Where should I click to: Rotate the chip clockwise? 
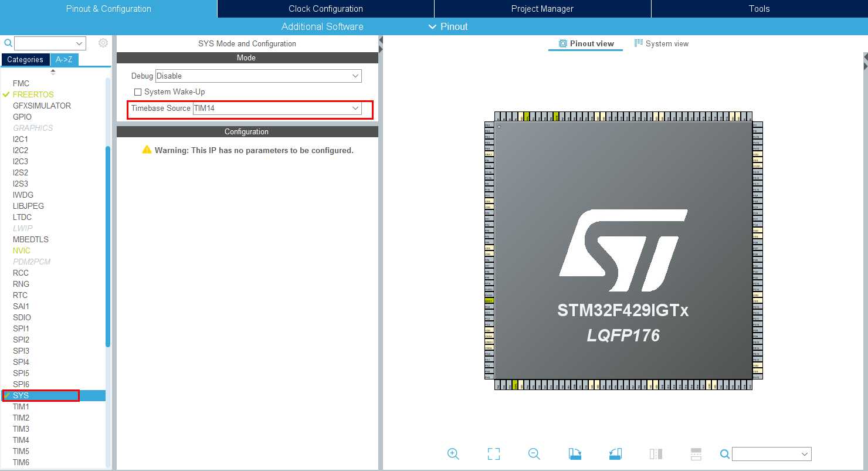(x=575, y=453)
